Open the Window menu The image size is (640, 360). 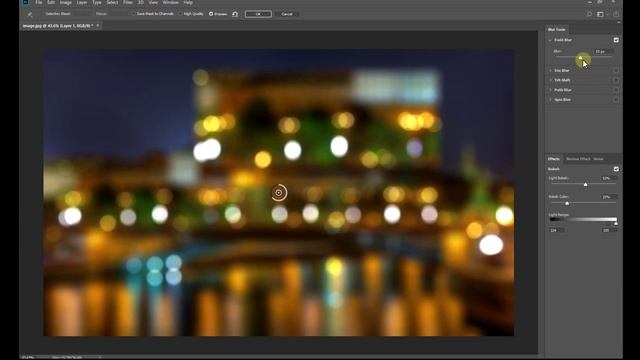(x=171, y=2)
